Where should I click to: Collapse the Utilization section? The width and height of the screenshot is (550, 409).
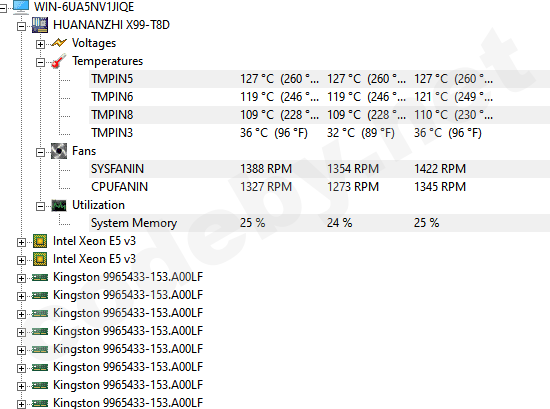[x=40, y=206]
